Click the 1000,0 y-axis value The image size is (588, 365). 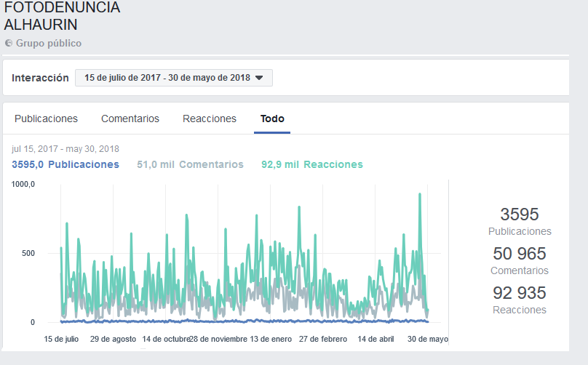pyautogui.click(x=23, y=184)
